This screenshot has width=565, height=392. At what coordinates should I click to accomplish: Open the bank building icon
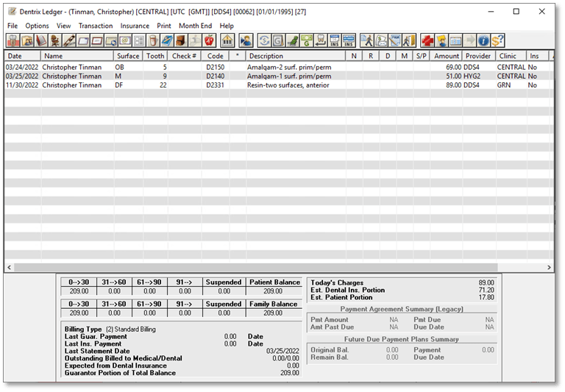pyautogui.click(x=227, y=40)
